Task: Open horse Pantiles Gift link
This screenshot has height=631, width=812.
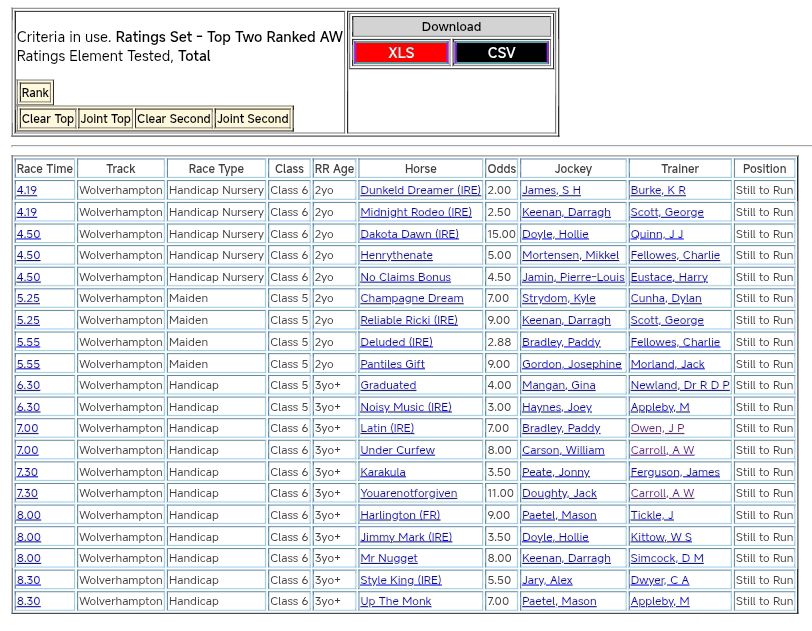Action: coord(392,364)
